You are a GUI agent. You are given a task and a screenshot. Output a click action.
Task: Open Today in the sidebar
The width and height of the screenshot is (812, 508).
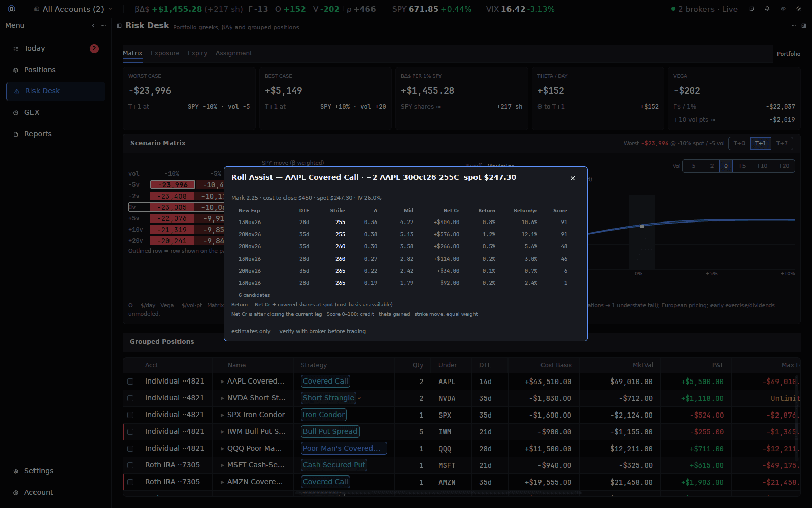point(56,48)
